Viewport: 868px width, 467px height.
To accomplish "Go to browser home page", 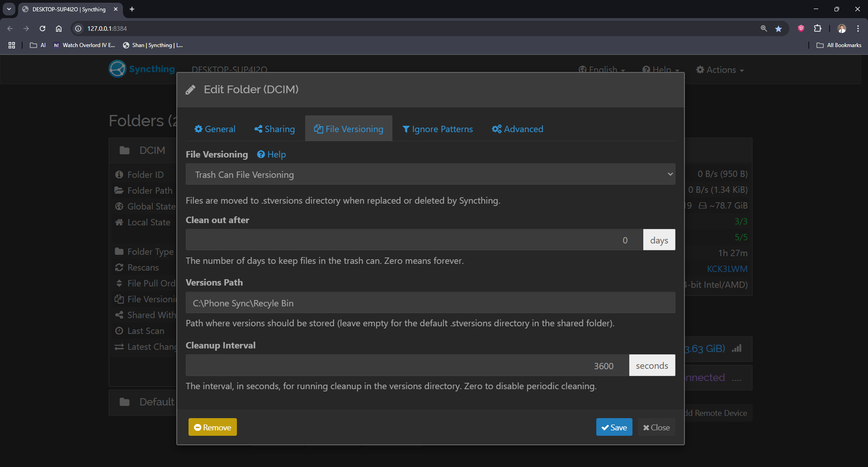I will [x=59, y=29].
